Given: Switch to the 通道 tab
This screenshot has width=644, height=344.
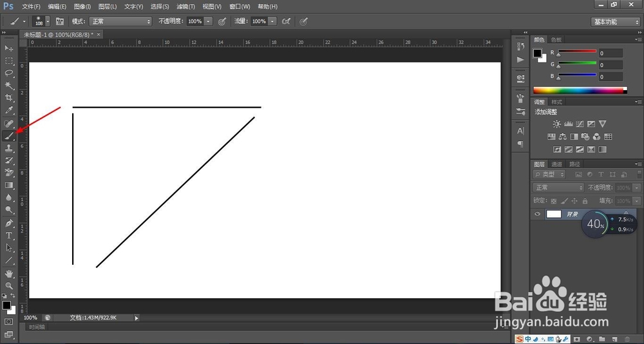Looking at the screenshot, I should pos(556,164).
